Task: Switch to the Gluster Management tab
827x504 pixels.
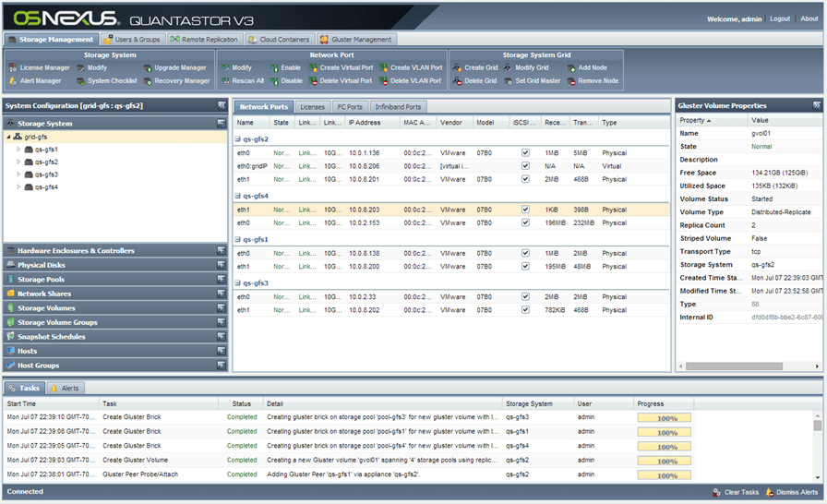Action: click(x=360, y=40)
